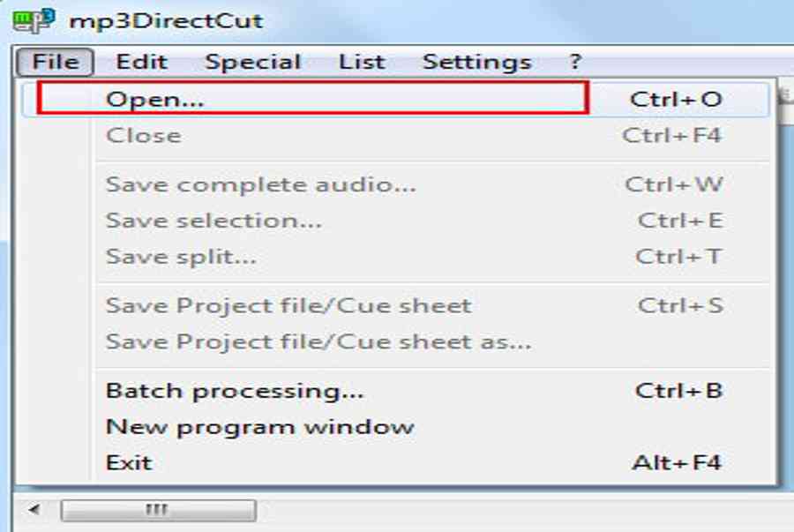Open the question mark help menu
Screen dimensions: 794x532
tap(574, 63)
